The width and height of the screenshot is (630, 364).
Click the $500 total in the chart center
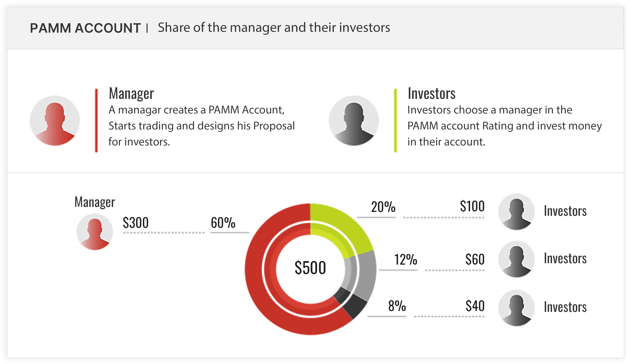pos(310,268)
